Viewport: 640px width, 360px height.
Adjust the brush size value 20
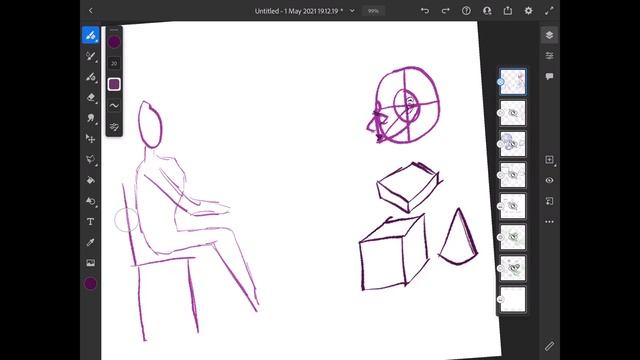click(114, 63)
